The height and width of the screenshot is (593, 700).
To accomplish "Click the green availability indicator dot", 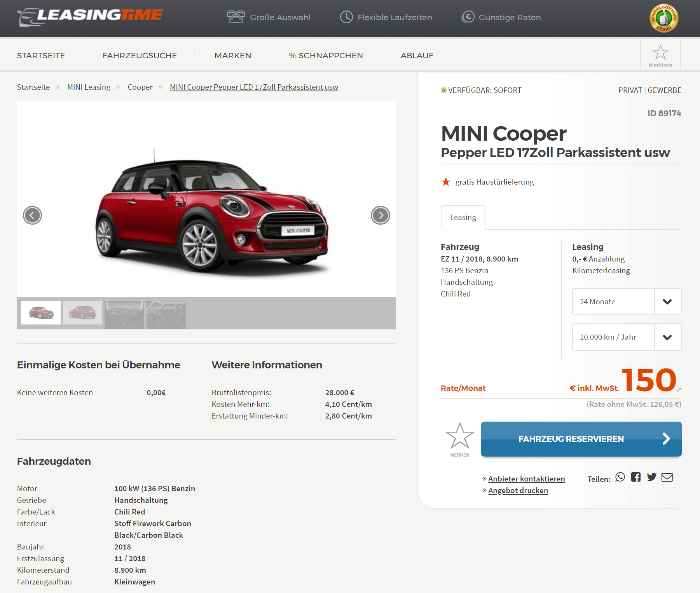I will tap(443, 91).
